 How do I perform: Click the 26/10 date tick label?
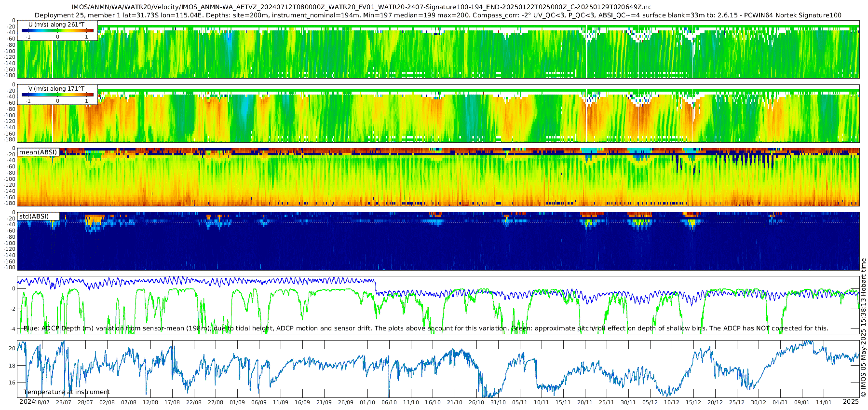(x=476, y=402)
